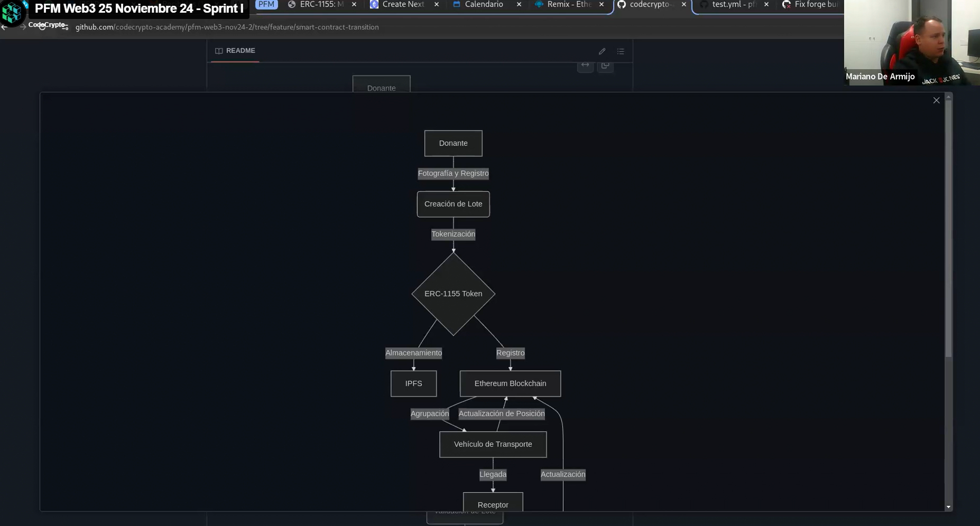Screen dimensions: 980x526
Task: Click the Ethereum Blockchain node
Action: 510,383
